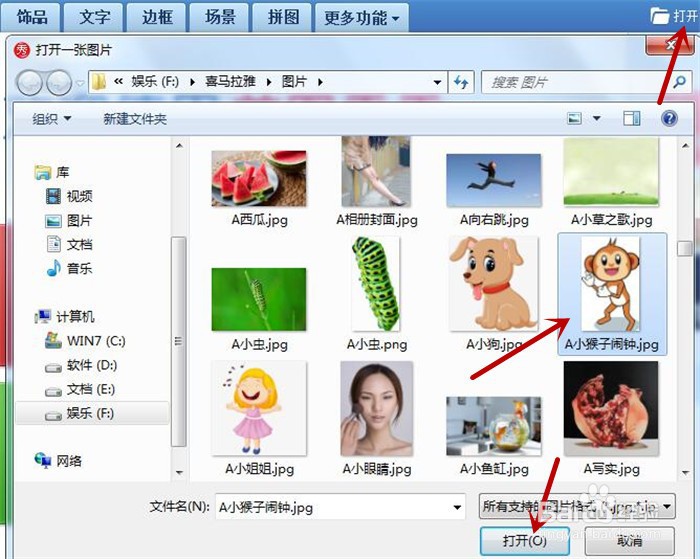The height and width of the screenshot is (559, 700).
Task: Click the 库 library icon in sidebar
Action: 43,172
